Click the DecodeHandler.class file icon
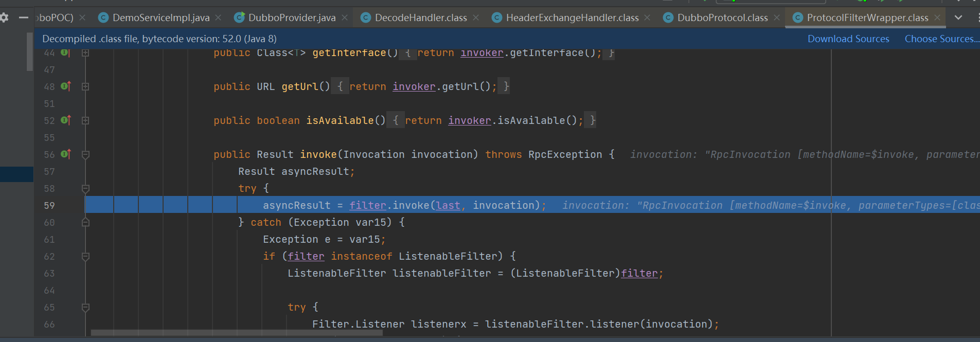 pos(366,17)
